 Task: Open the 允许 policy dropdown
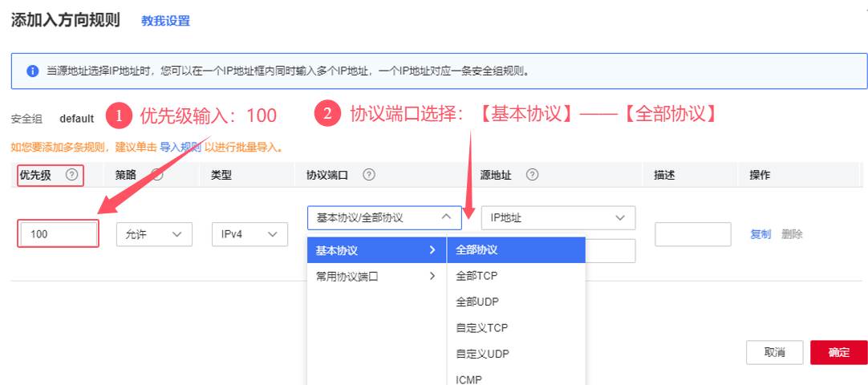pyautogui.click(x=154, y=234)
